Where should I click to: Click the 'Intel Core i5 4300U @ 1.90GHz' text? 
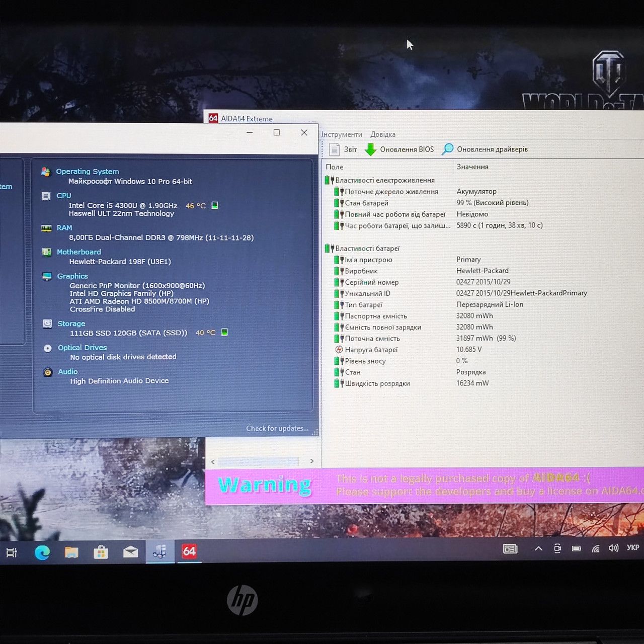pyautogui.click(x=123, y=205)
